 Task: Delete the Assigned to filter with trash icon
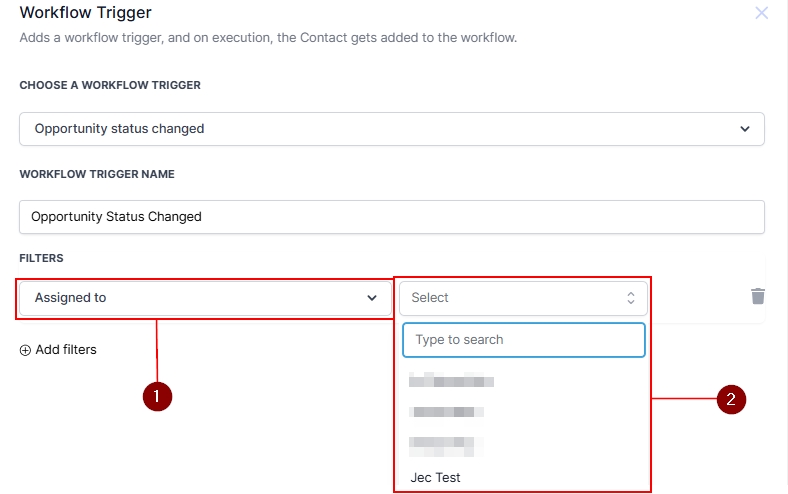pos(758,296)
